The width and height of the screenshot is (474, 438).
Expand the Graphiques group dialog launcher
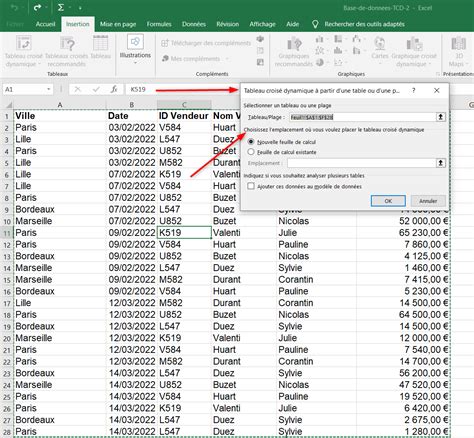(438, 74)
